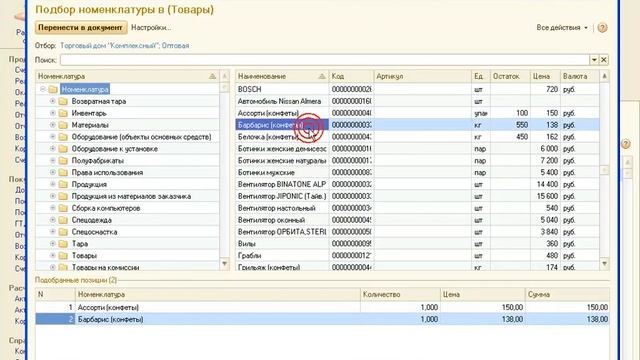Sort list by Наименование column header
This screenshot has width=640, height=360.
282,76
